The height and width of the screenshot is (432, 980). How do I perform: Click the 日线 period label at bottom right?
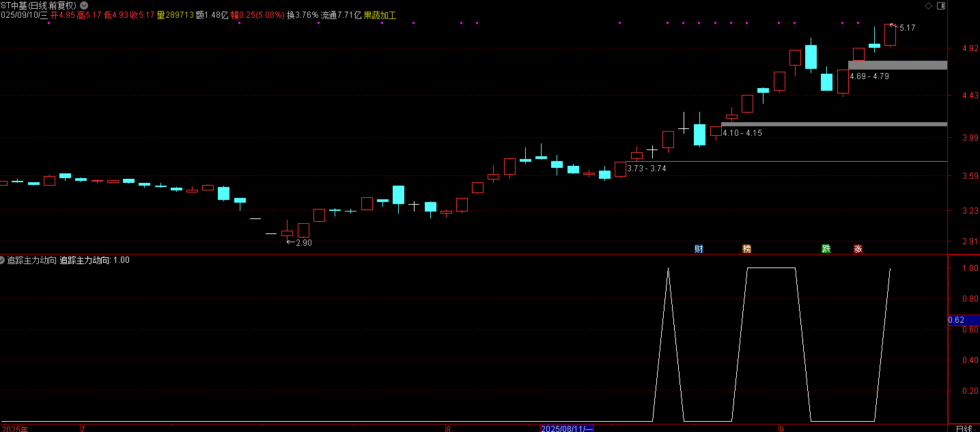coord(964,428)
